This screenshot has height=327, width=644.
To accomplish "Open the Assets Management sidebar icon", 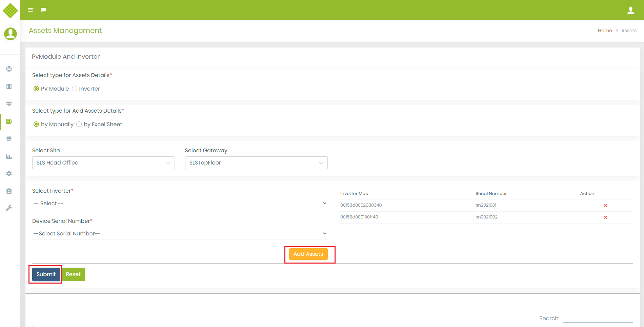I will 9,121.
